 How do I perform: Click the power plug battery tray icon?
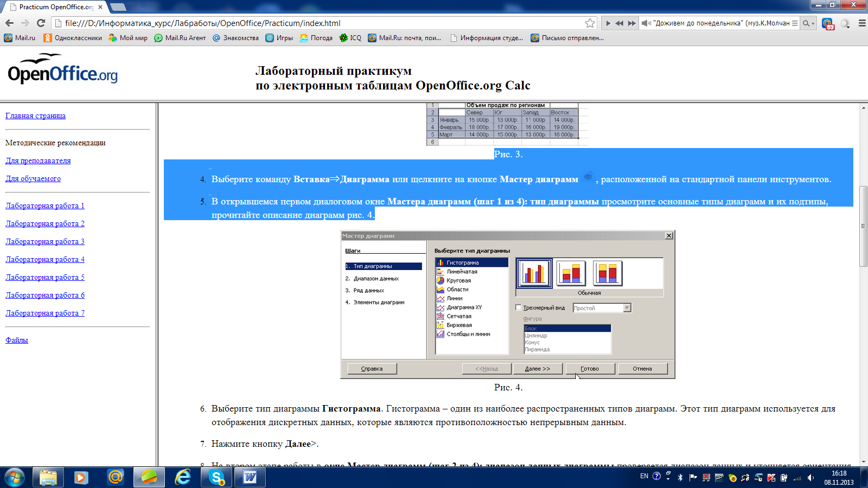784,478
